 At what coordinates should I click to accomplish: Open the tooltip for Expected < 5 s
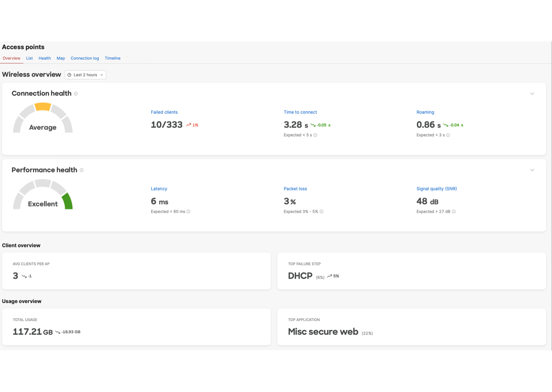coord(315,135)
